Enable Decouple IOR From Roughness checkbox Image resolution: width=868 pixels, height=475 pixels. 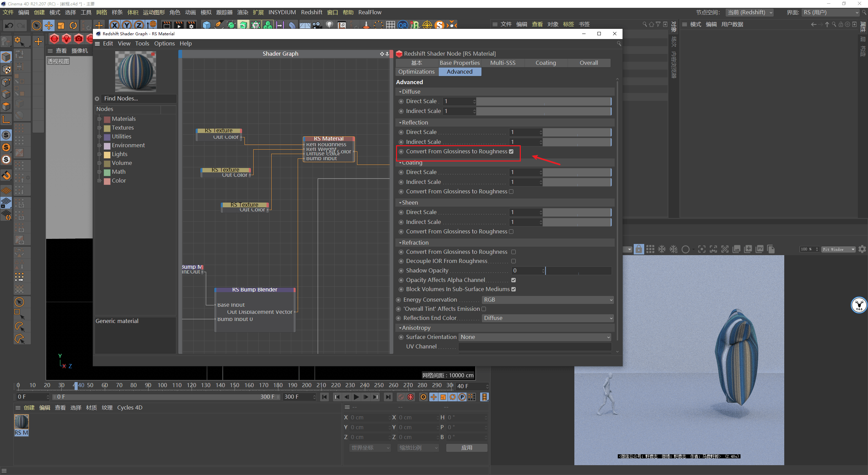(x=513, y=261)
